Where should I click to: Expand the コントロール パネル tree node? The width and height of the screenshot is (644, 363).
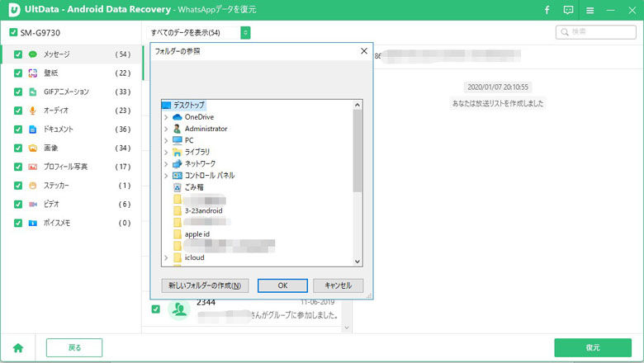pyautogui.click(x=166, y=176)
